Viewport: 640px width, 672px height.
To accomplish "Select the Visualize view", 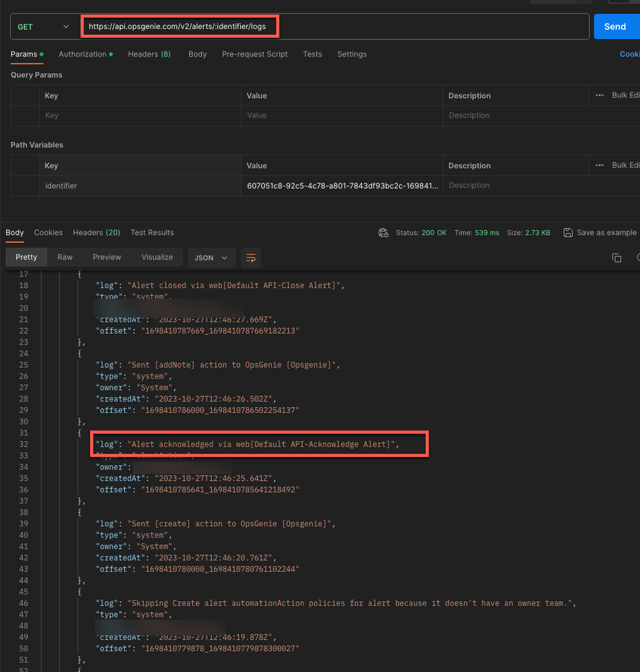I will pos(157,257).
